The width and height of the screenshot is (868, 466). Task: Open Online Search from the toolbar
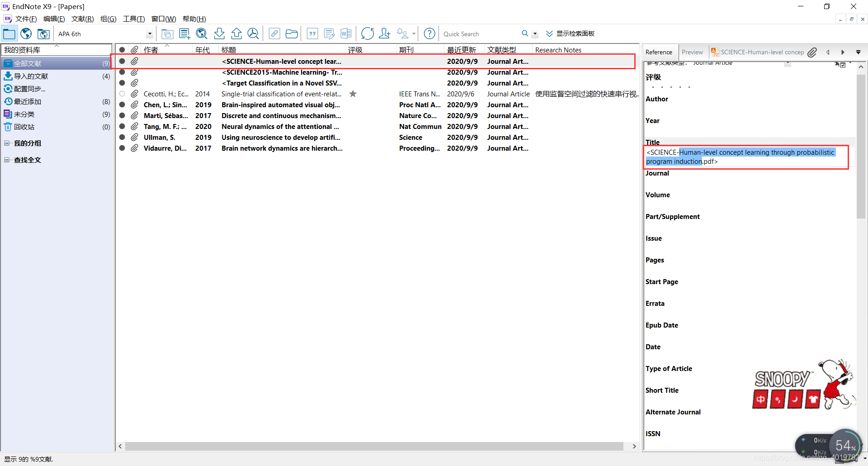[202, 33]
